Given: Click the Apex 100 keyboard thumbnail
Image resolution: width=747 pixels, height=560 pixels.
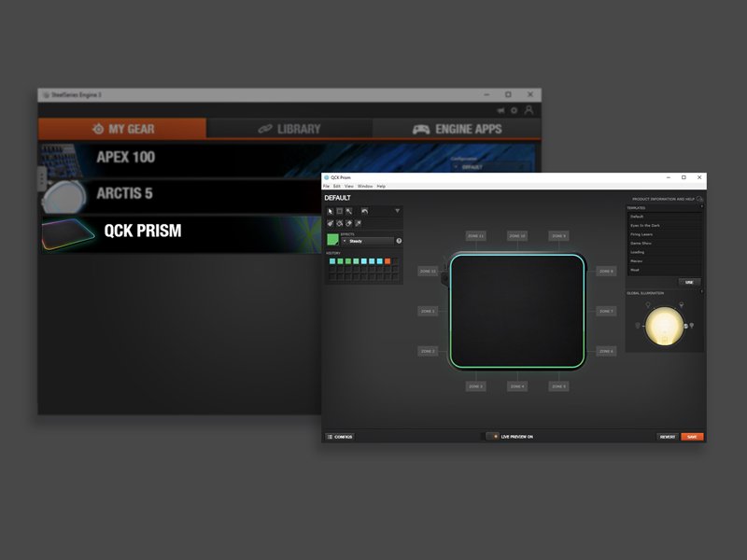Looking at the screenshot, I should [60, 160].
